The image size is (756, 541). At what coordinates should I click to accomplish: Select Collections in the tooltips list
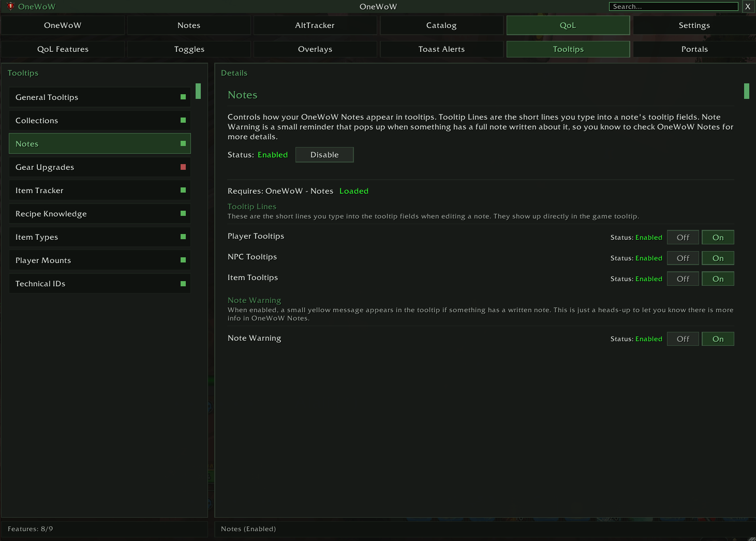[x=100, y=120]
